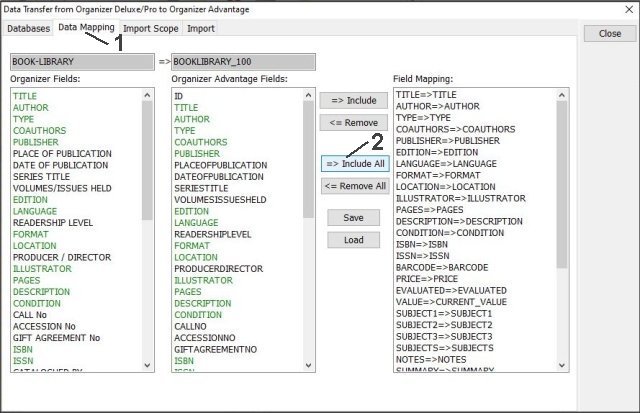
Task: Open the Import Scope tab
Action: coord(151,29)
